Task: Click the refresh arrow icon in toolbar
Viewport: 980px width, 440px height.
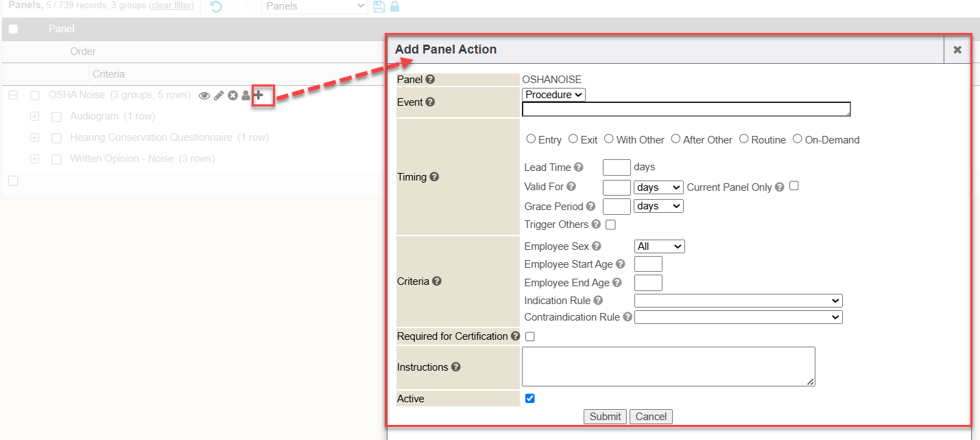Action: tap(216, 7)
